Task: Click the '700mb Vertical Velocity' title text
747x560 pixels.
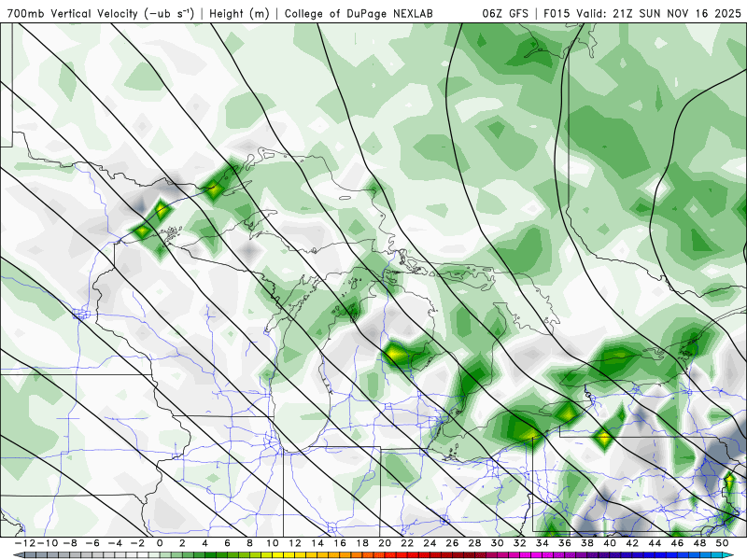Action: coord(73,13)
